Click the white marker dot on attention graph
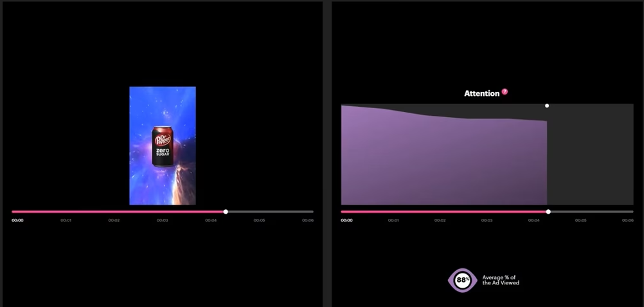The height and width of the screenshot is (307, 644). pos(547,106)
